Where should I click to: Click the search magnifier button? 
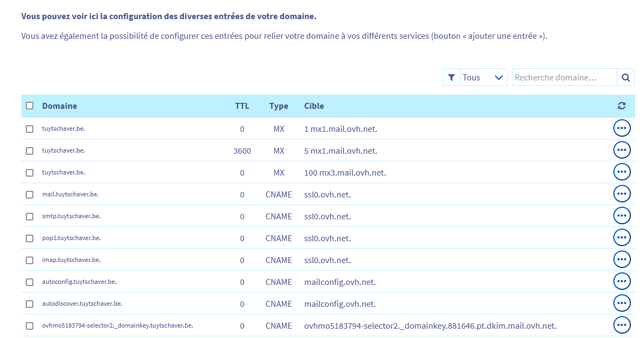(x=625, y=78)
